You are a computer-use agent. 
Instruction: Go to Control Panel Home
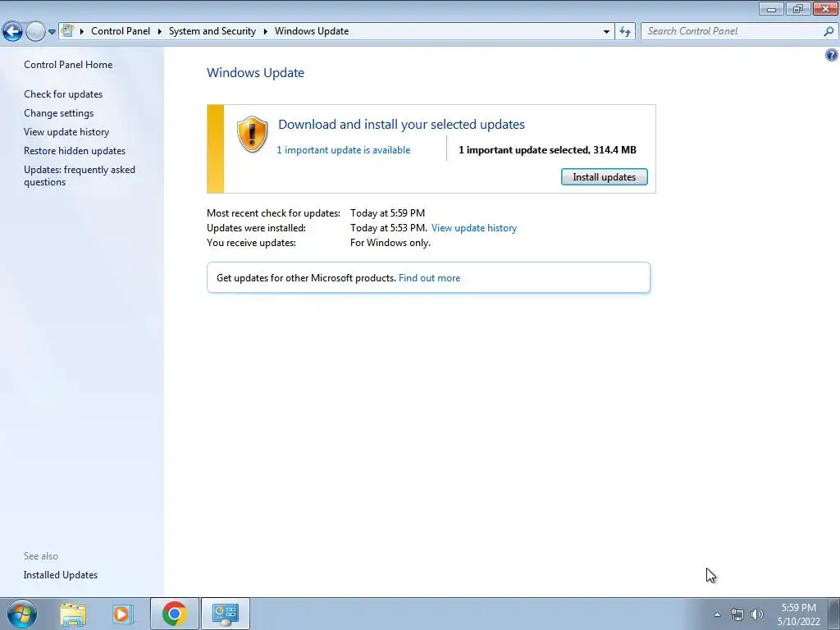pos(68,65)
